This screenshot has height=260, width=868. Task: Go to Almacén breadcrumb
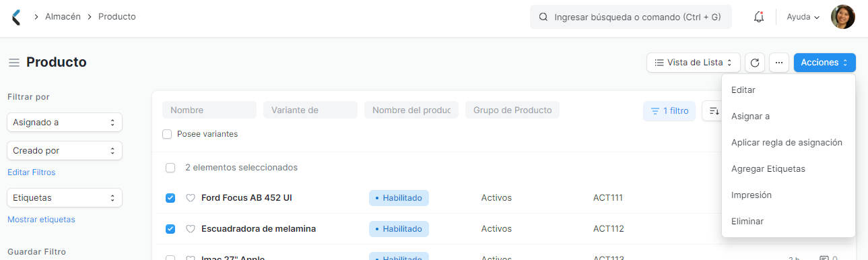(x=63, y=17)
